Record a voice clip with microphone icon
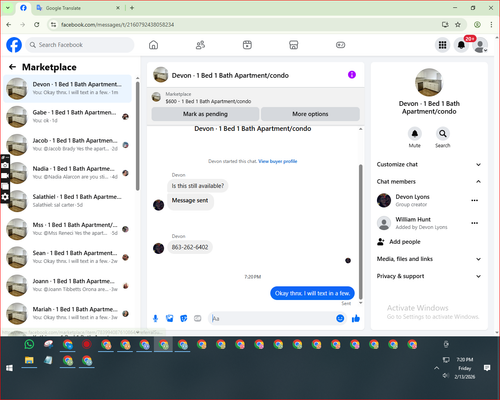The height and width of the screenshot is (400, 500). pyautogui.click(x=155, y=318)
